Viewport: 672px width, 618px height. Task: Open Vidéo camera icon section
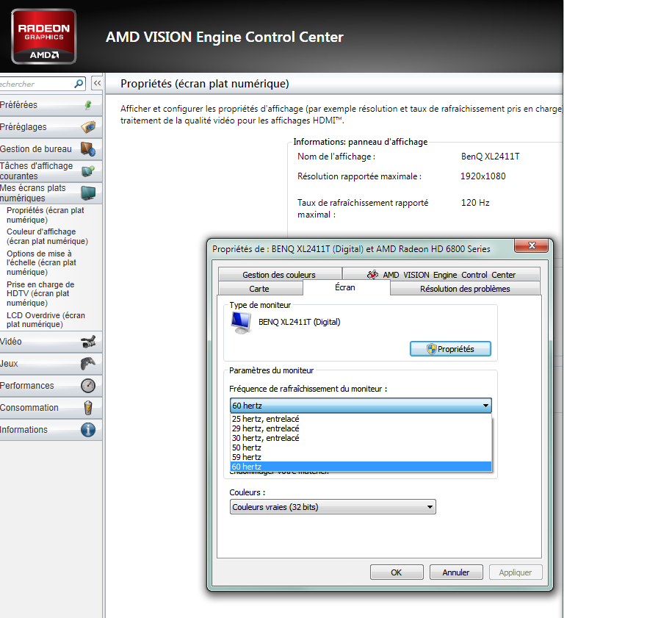click(x=87, y=342)
